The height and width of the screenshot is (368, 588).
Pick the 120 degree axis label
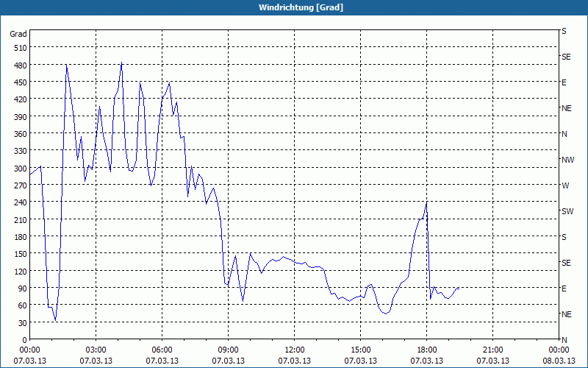pyautogui.click(x=21, y=271)
